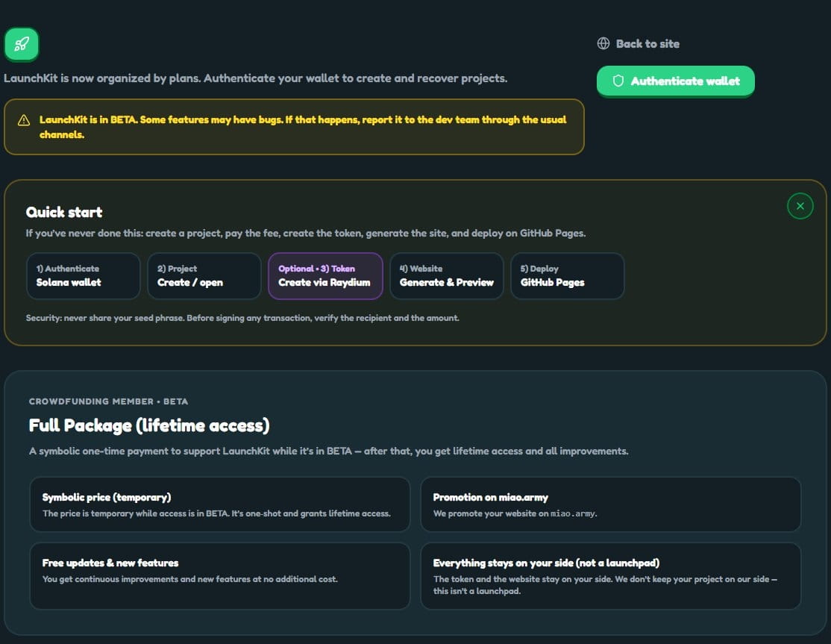Click the Free updates & new features card

point(219,575)
